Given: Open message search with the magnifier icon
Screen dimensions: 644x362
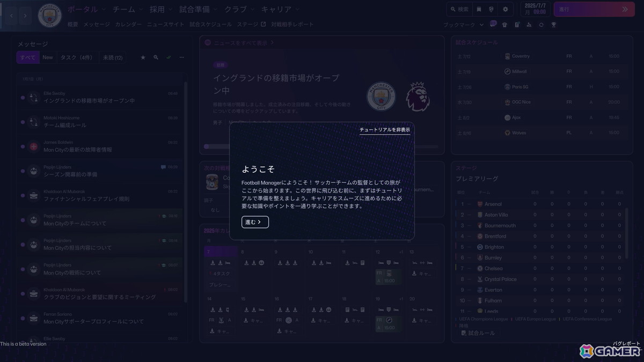Looking at the screenshot, I should click(x=156, y=57).
